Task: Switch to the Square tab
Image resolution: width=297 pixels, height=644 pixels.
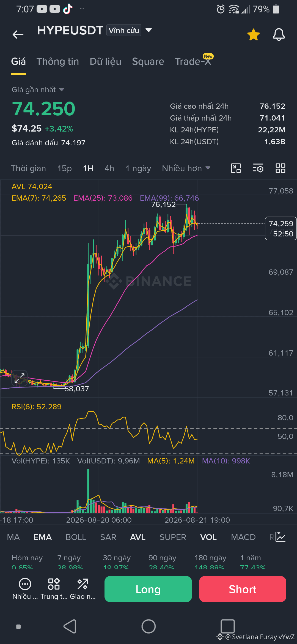Action: click(148, 61)
